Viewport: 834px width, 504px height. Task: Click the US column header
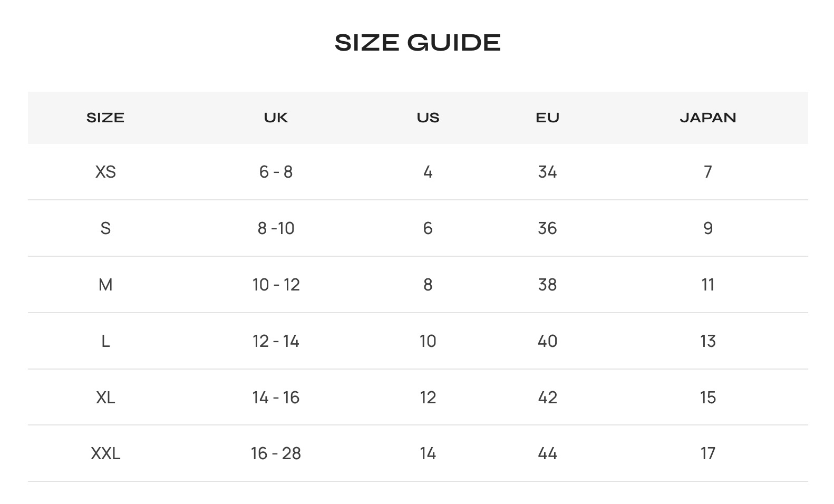click(428, 118)
